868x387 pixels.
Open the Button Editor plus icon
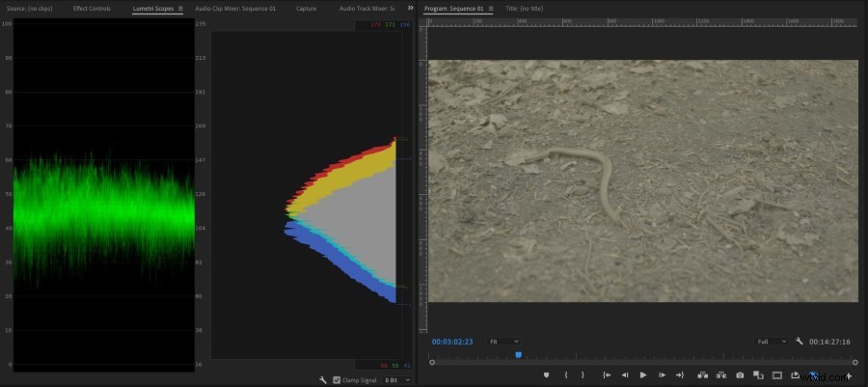click(x=849, y=376)
